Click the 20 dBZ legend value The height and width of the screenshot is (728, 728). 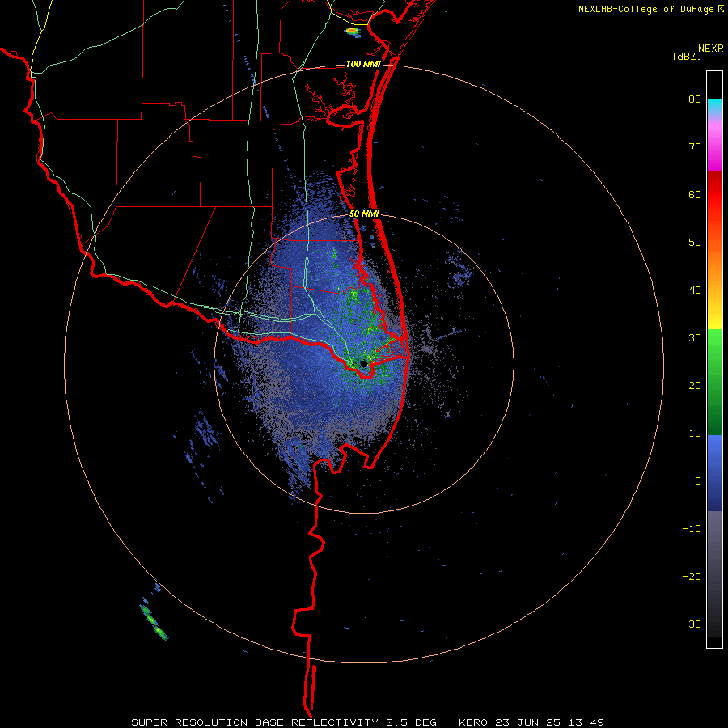[695, 386]
